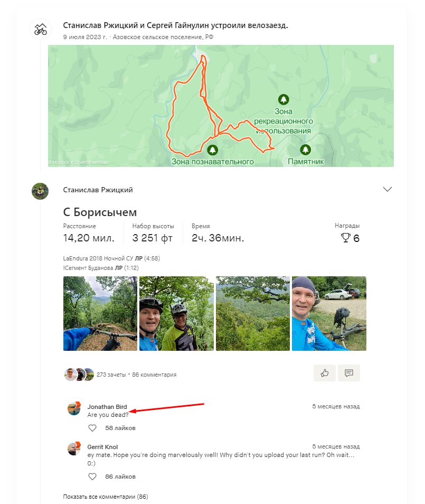Open the group ride title link

[175, 25]
